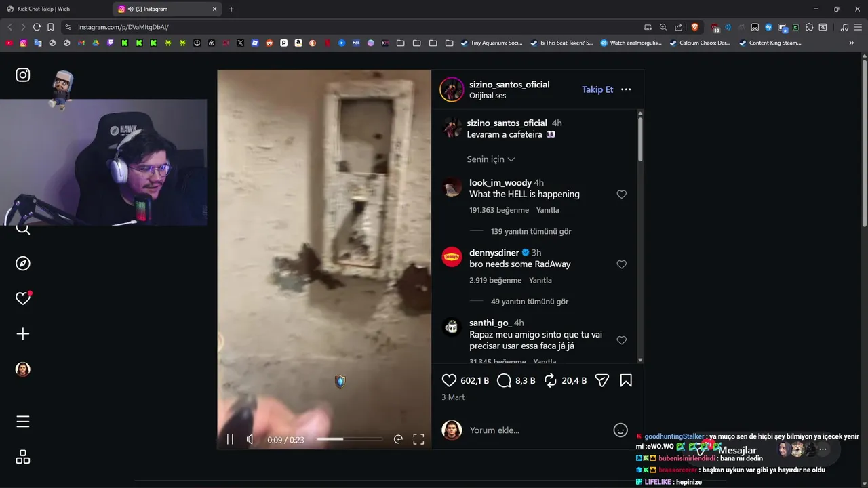Open the look_im_woody username link
This screenshot has width=868, height=488.
pyautogui.click(x=500, y=183)
